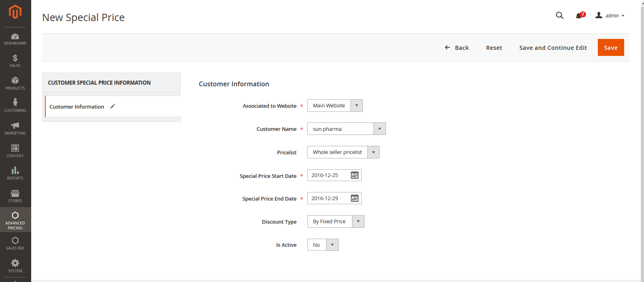Click the admin user avatar icon
The image size is (644, 282).
[x=599, y=15]
